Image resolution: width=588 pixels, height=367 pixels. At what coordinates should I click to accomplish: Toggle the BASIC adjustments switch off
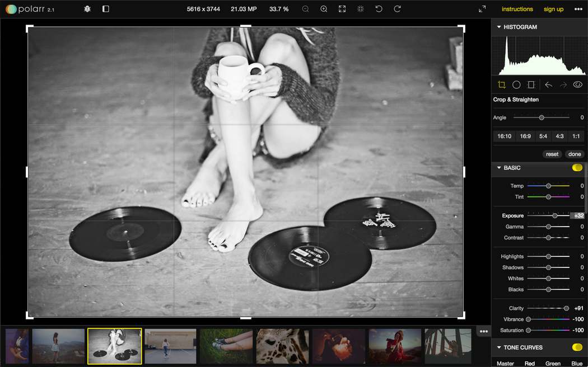(x=577, y=168)
